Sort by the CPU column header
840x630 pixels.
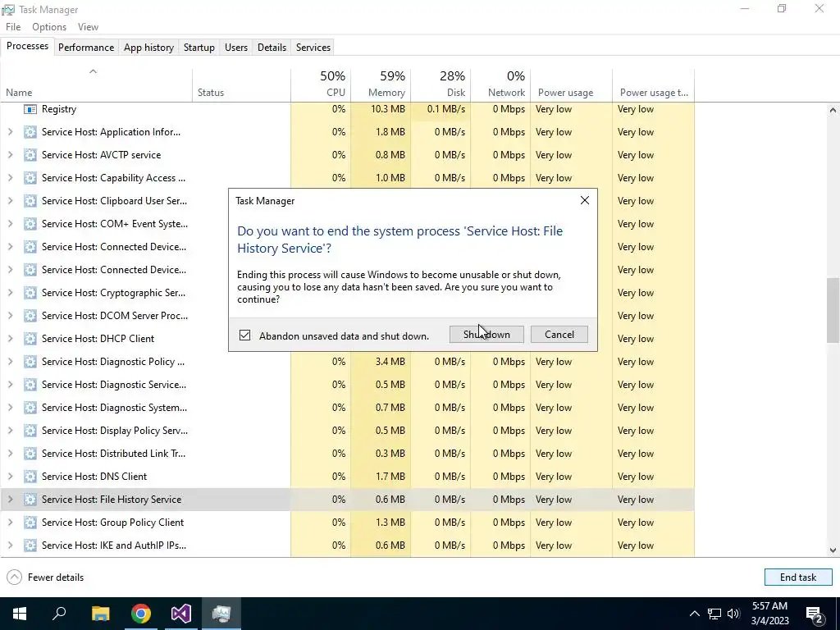click(321, 84)
